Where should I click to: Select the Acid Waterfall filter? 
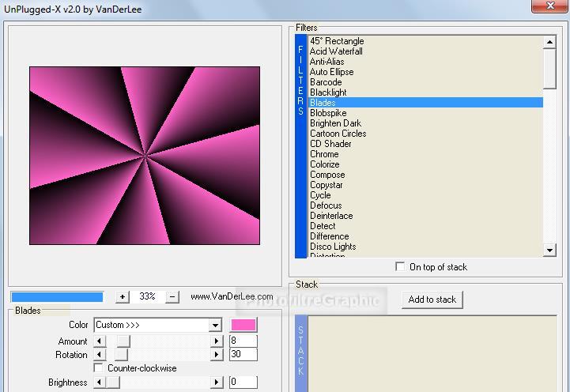point(336,51)
